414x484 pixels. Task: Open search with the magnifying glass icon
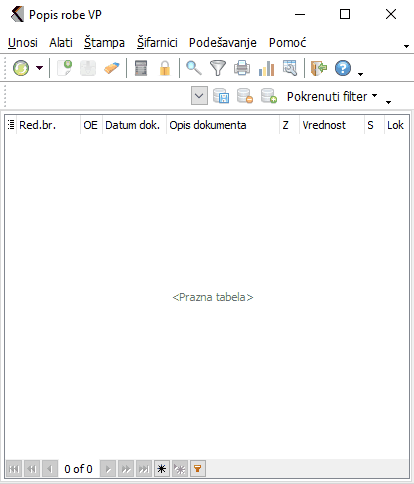point(193,68)
